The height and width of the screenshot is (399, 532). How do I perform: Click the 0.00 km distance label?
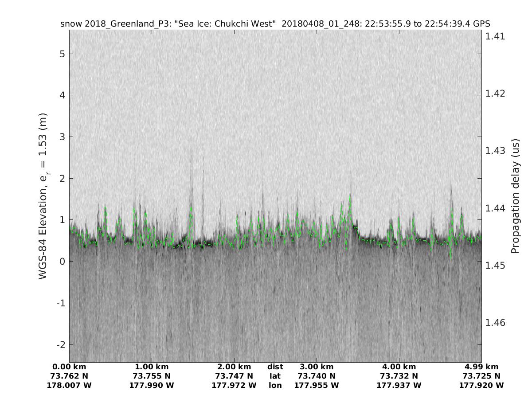(69, 367)
